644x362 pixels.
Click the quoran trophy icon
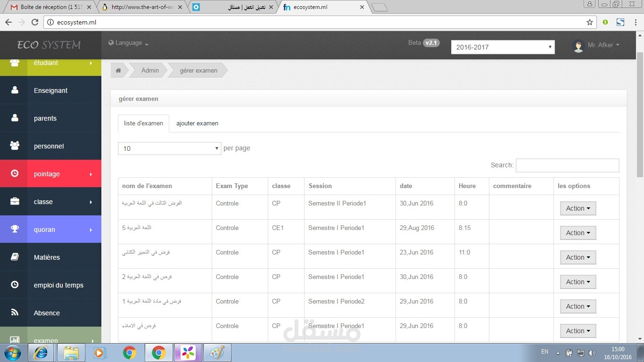(x=15, y=229)
